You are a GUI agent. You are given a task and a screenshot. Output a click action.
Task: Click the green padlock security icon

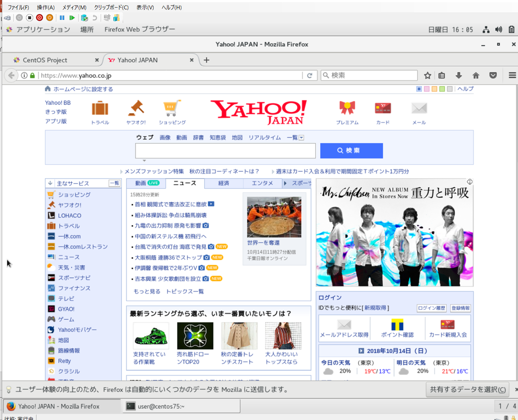point(32,75)
